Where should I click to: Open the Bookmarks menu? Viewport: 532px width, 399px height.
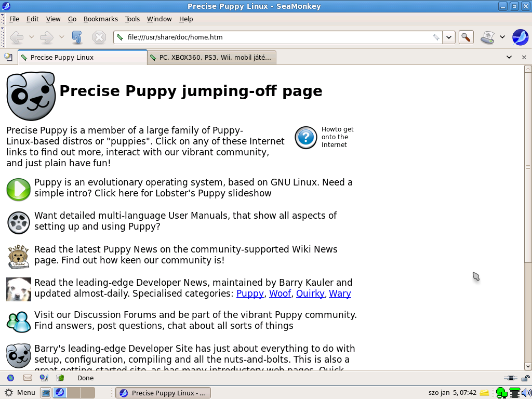101,19
